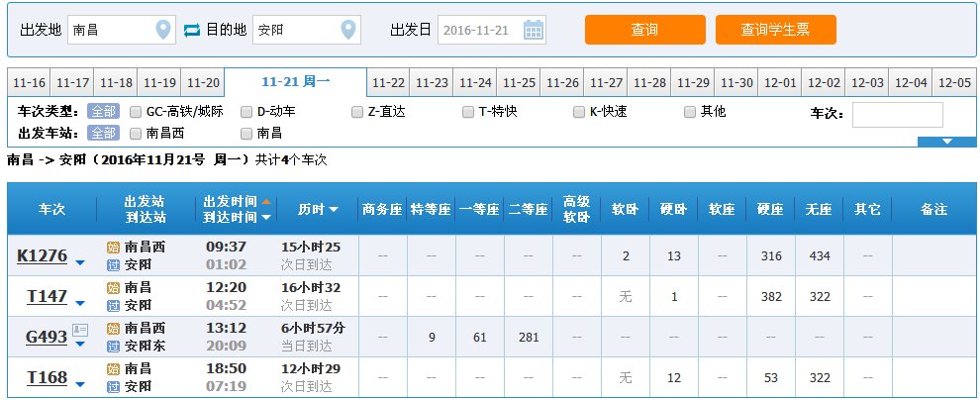Select the current 11-21 周一 tab

point(296,82)
